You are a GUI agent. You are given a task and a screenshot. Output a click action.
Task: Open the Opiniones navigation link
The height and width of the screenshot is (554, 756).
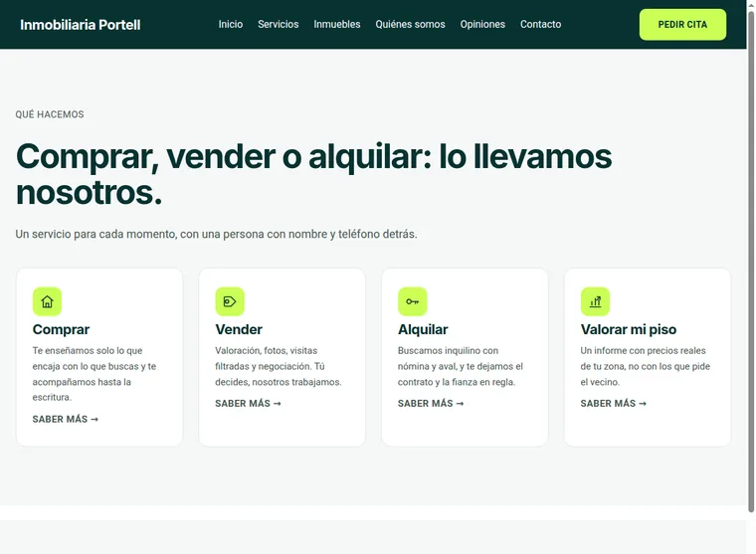click(x=482, y=24)
